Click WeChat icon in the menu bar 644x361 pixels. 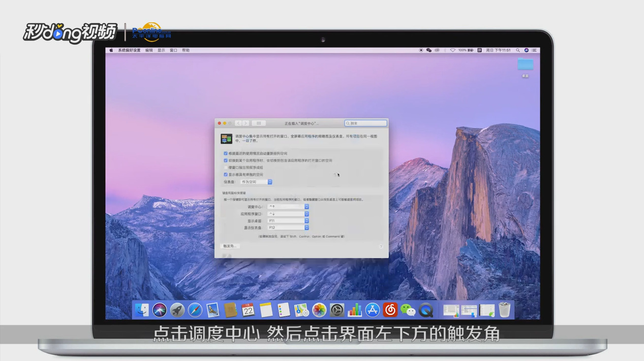(x=429, y=50)
